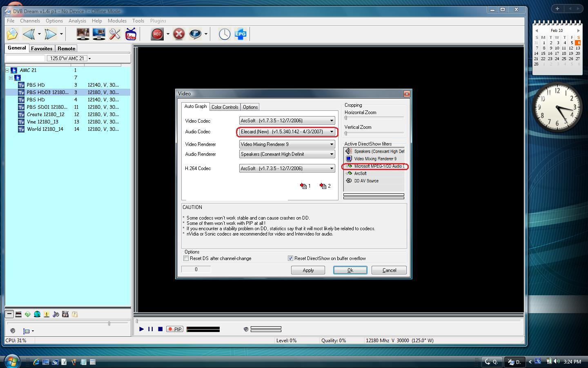Play the stream with play button

pyautogui.click(x=141, y=329)
